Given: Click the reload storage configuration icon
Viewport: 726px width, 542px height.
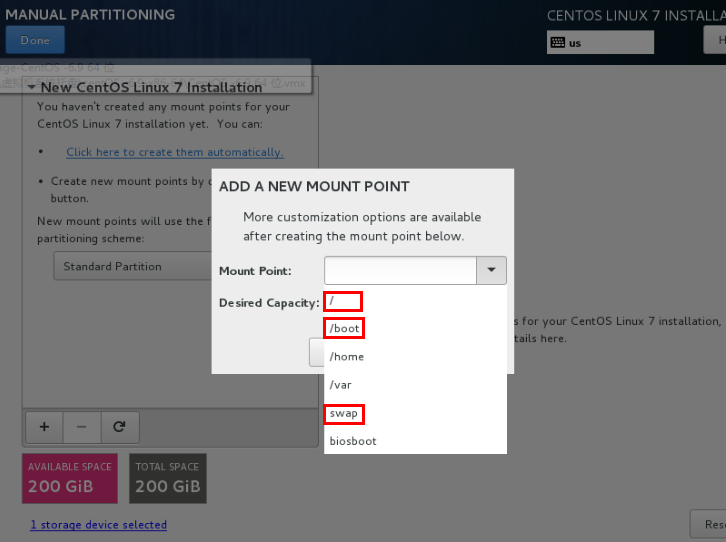Looking at the screenshot, I should (x=120, y=427).
